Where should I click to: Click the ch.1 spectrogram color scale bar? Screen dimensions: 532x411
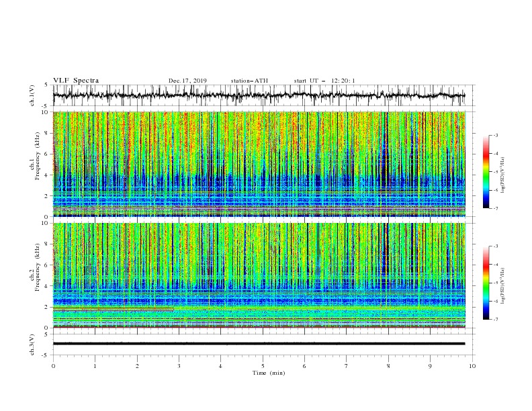point(486,172)
